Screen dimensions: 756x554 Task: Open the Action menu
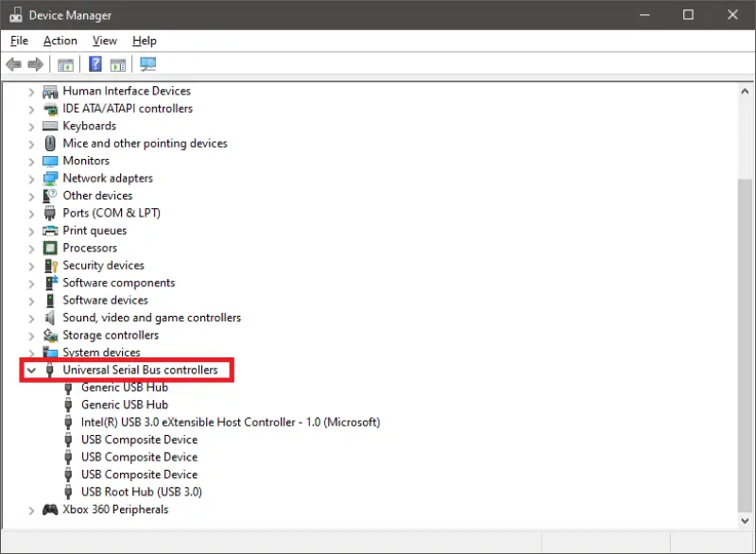60,41
